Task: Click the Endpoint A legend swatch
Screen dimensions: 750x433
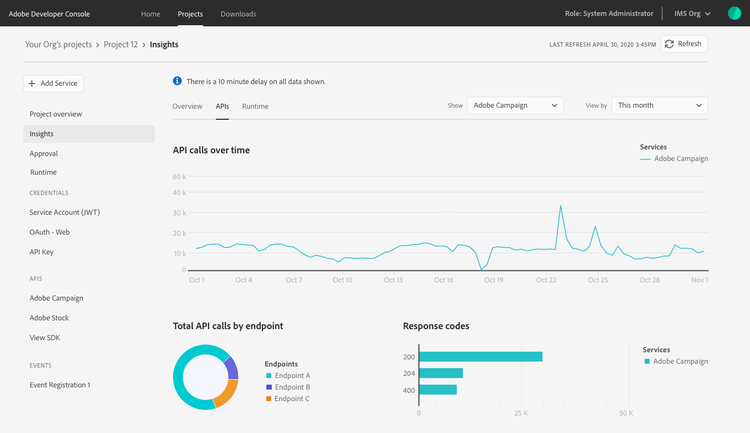Action: click(x=269, y=376)
